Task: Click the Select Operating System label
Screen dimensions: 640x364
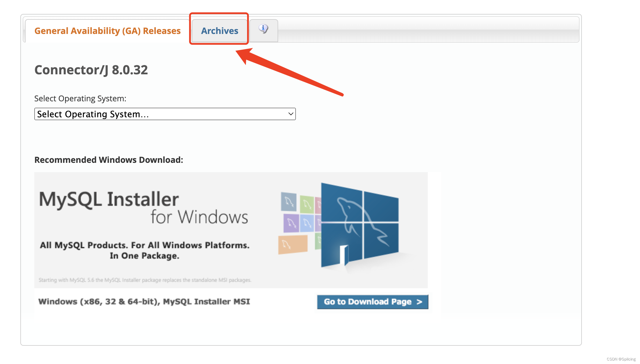Action: point(80,99)
